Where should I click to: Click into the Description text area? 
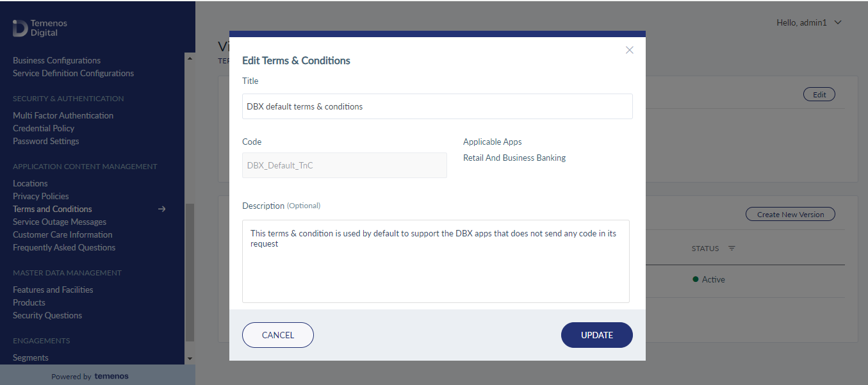436,261
